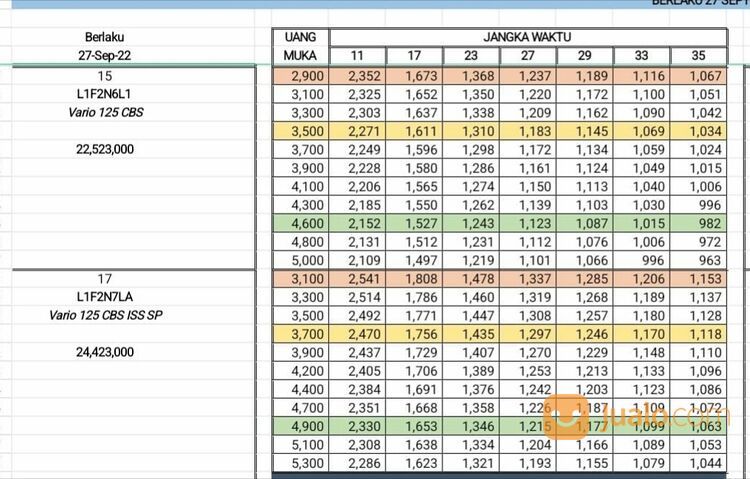Click the cell "1,389"
Screen dimensions: 750x479
pyautogui.click(x=471, y=371)
